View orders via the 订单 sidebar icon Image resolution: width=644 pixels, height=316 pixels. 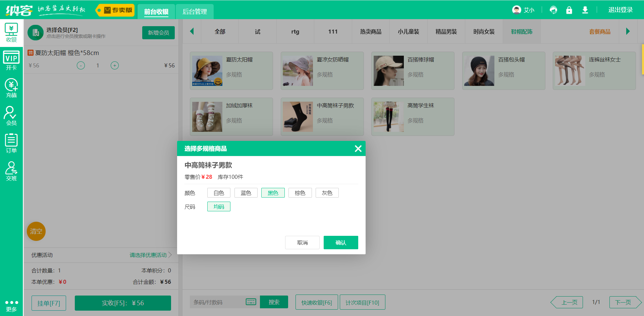[11, 144]
